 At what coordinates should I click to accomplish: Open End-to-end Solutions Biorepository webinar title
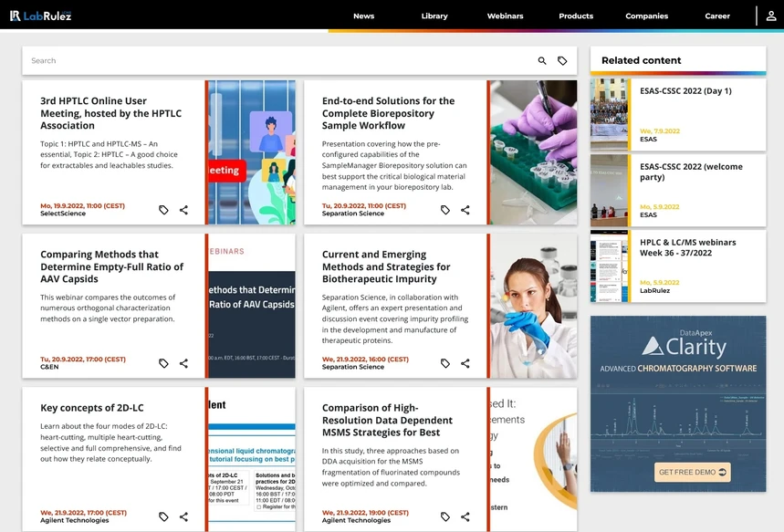(x=388, y=113)
